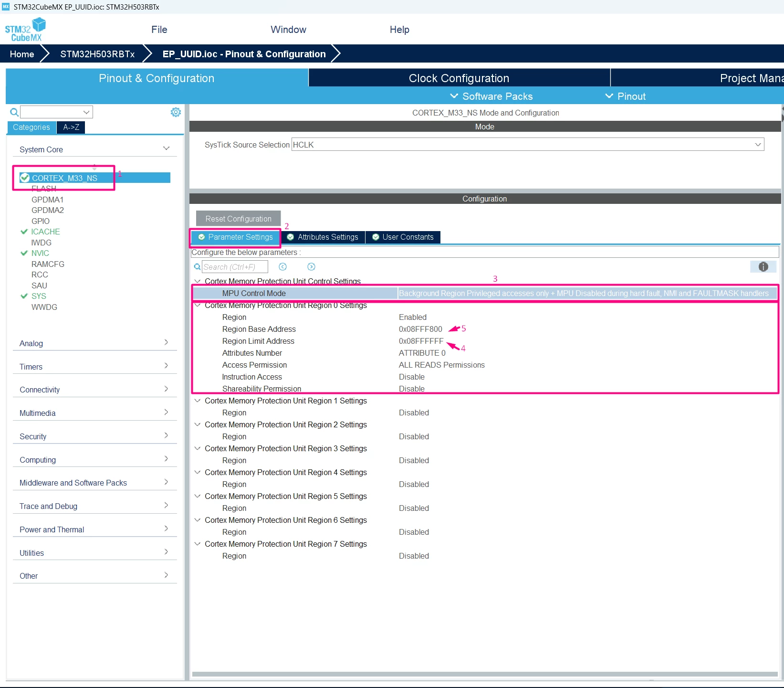Click the parameter Search (Ctrl+F) field

point(235,267)
